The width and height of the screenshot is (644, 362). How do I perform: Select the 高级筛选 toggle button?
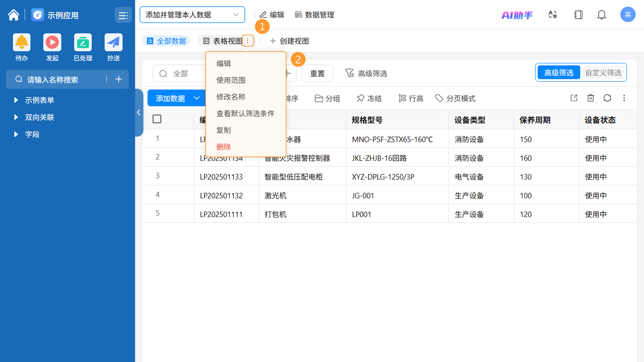click(559, 73)
